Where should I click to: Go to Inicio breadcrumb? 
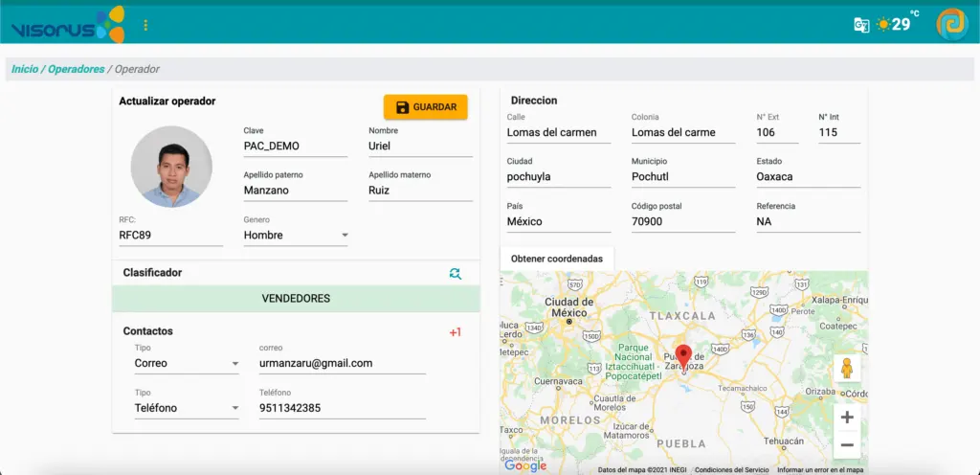click(x=24, y=69)
